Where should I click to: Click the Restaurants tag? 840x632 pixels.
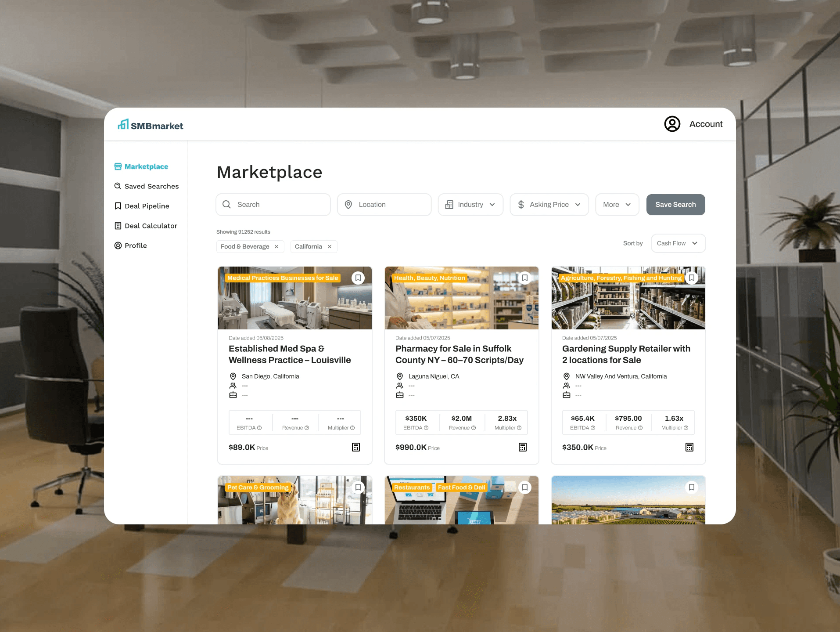[x=412, y=488]
